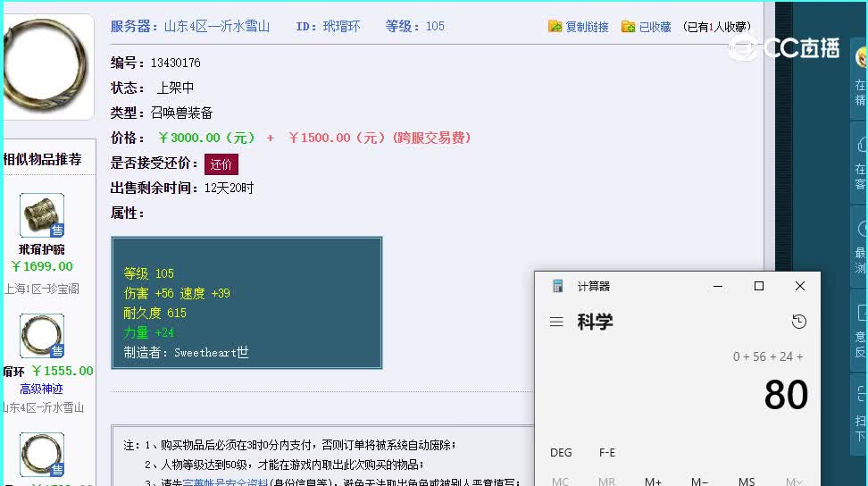Screen dimensions: 868x486
Task: Toggle DEG angle mode in calculator
Action: click(x=561, y=453)
